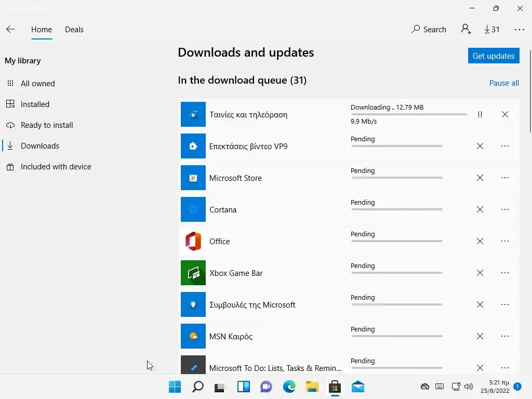Cancel the Office pending download
This screenshot has width=532, height=399.
pyautogui.click(x=480, y=241)
